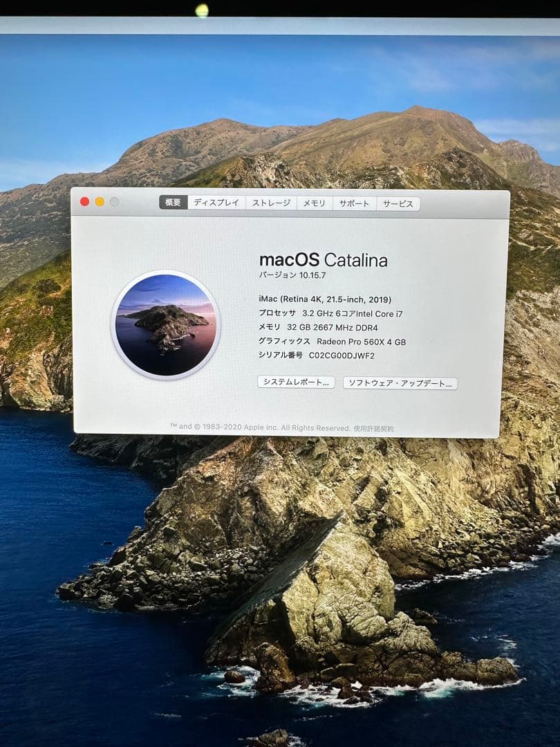Click the Intel Core i7 processor line
The height and width of the screenshot is (747, 560).
click(x=332, y=315)
